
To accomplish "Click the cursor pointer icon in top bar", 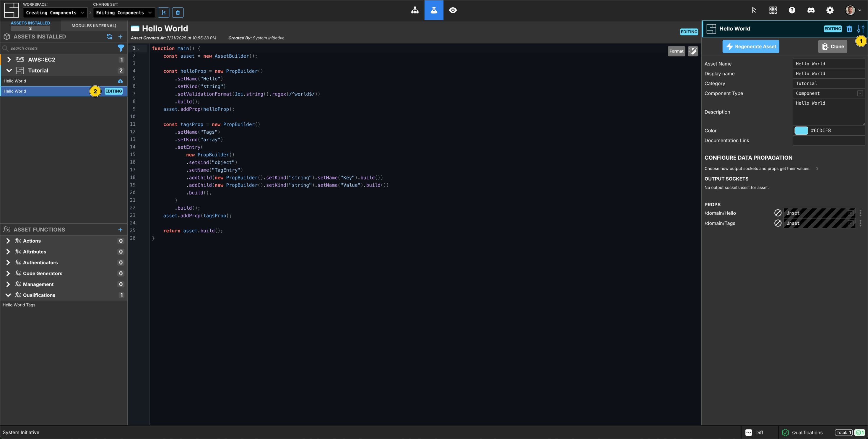I will pyautogui.click(x=754, y=10).
